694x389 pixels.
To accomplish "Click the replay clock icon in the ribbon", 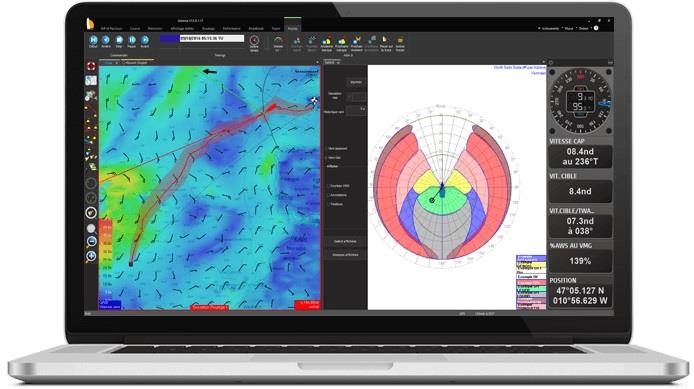I will click(x=254, y=40).
